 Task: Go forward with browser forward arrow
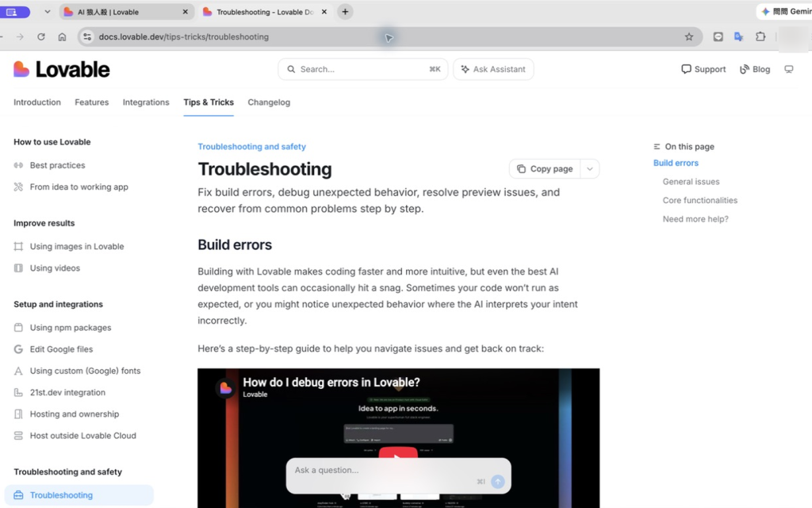point(20,37)
